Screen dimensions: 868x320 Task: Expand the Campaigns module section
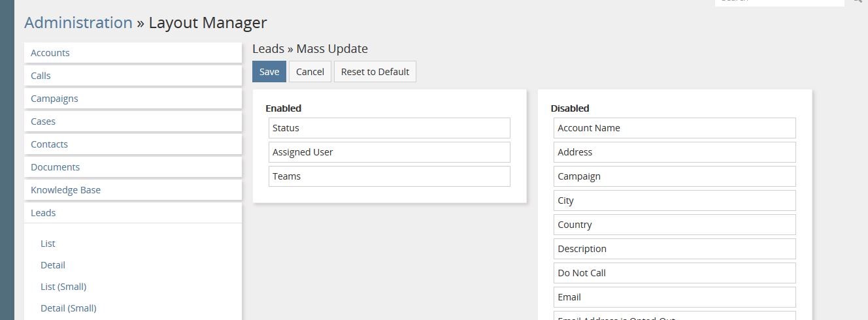click(54, 99)
